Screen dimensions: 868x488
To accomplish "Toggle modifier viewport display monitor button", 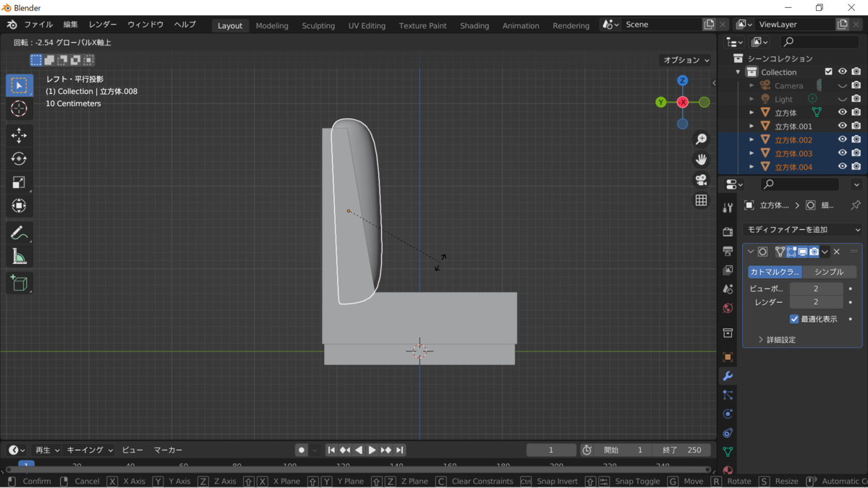I will tap(803, 252).
